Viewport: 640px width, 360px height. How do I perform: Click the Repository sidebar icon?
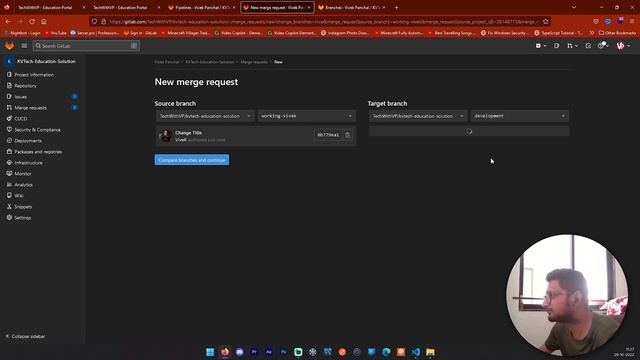pyautogui.click(x=9, y=85)
